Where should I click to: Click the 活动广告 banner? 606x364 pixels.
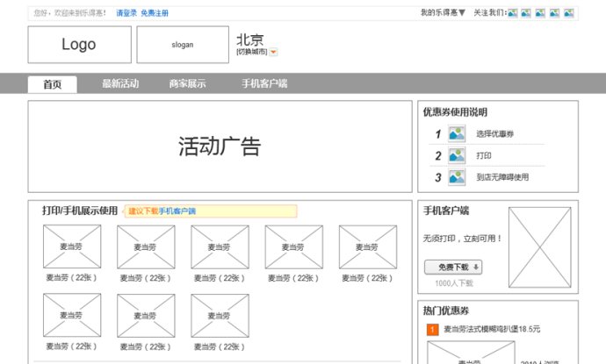click(220, 146)
